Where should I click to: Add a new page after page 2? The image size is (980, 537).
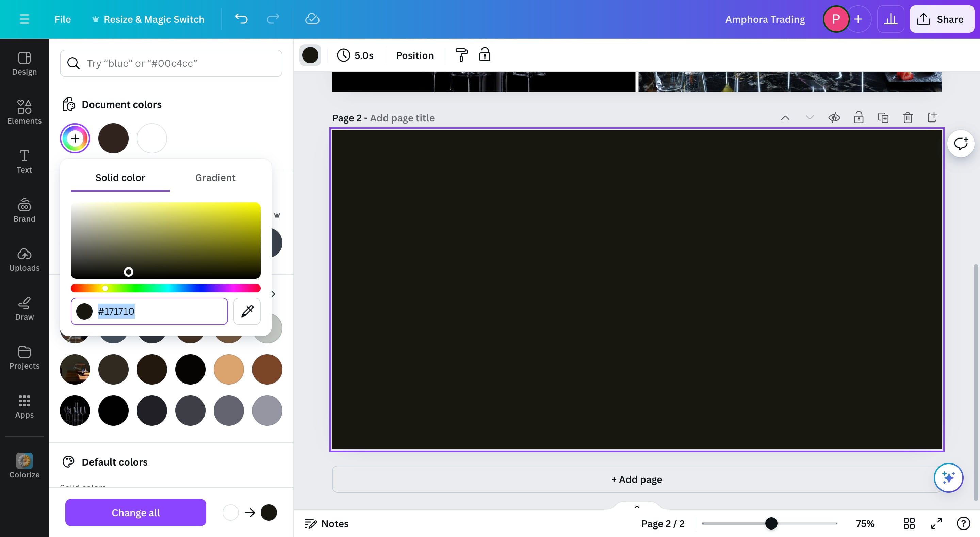932,117
